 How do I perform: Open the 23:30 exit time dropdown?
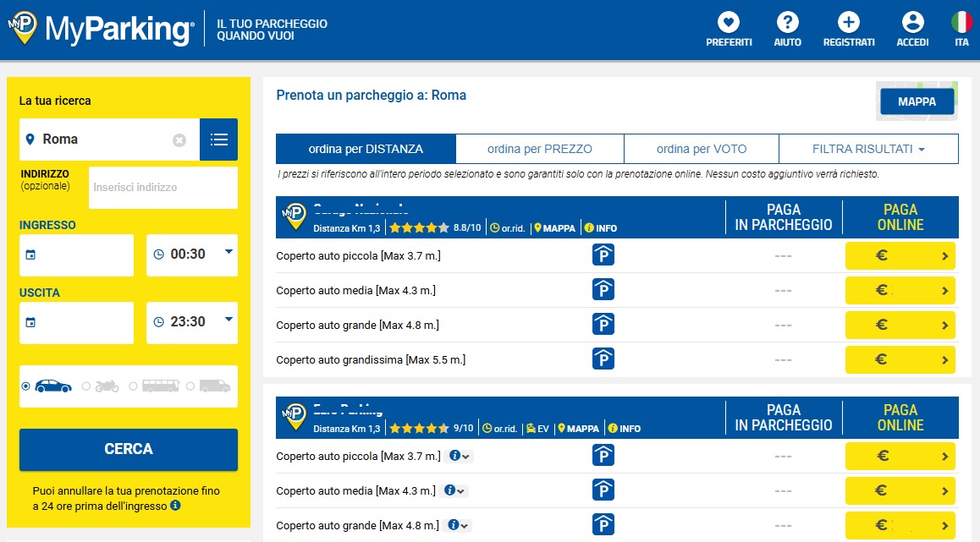(192, 322)
